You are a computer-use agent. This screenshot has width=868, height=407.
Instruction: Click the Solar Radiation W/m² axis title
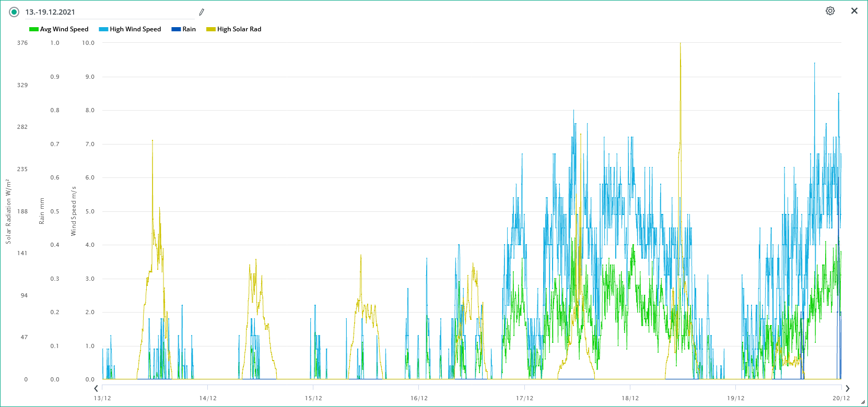[x=8, y=211]
